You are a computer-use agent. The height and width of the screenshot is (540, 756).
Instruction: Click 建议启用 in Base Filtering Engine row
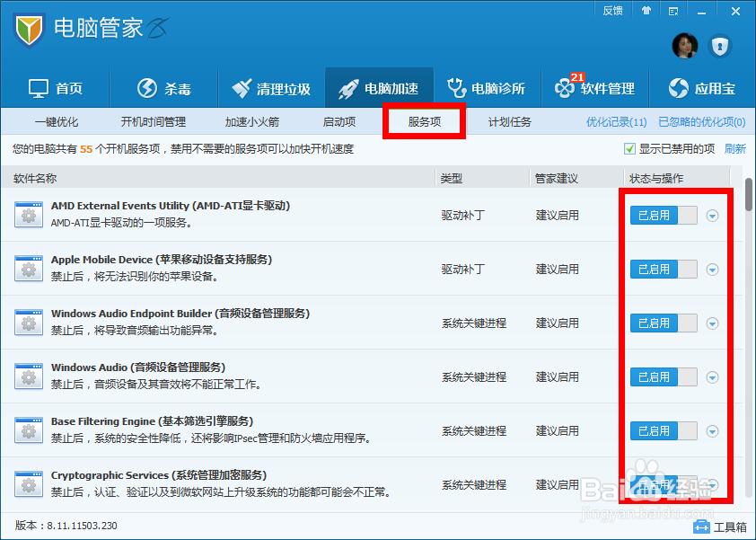pyautogui.click(x=558, y=431)
